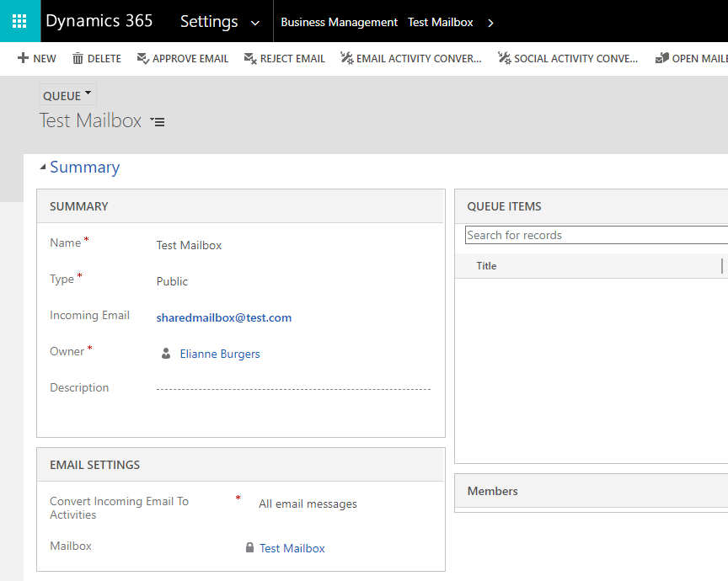Click the DELETE command button

[x=97, y=58]
